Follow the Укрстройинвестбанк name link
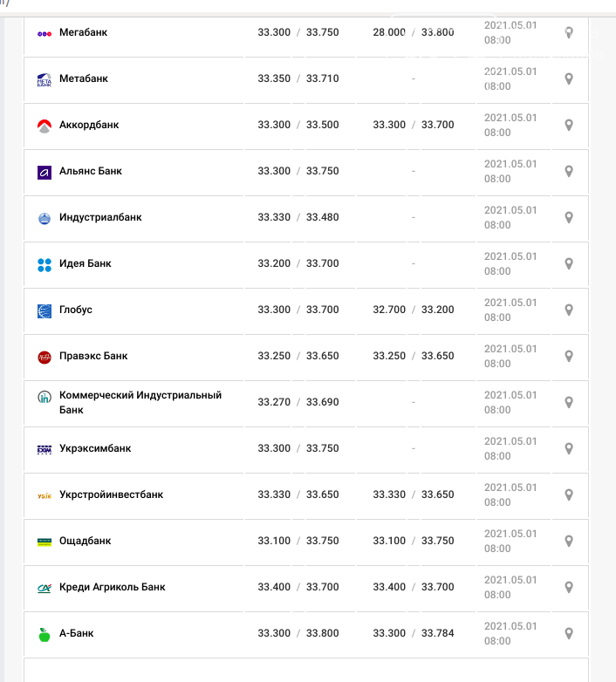The image size is (616, 682). 111,494
